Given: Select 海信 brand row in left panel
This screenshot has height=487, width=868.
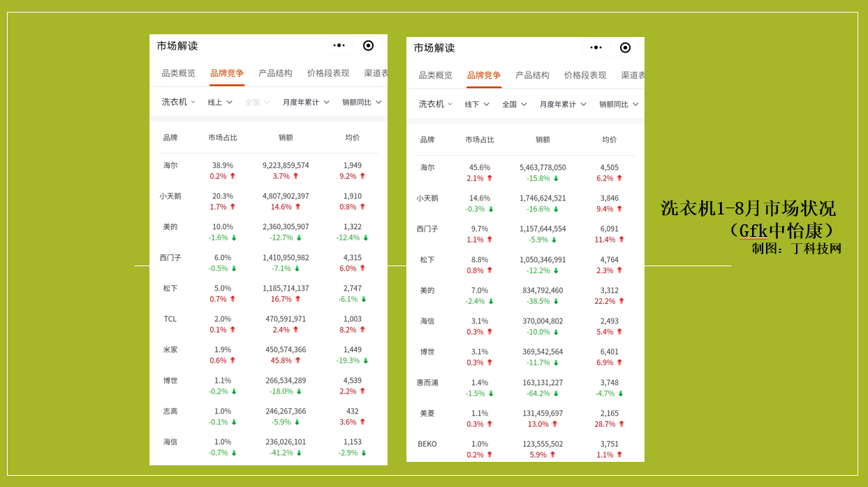Looking at the screenshot, I should pos(268,447).
